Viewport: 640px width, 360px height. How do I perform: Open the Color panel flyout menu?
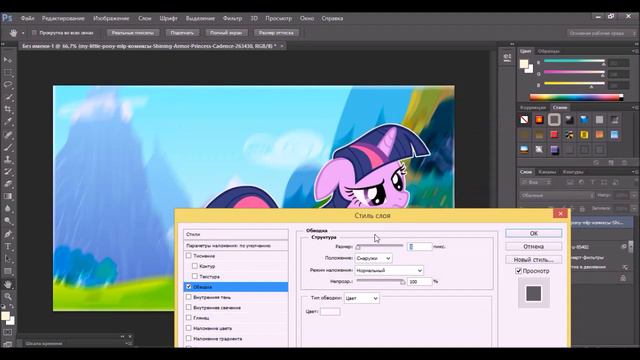(634, 51)
